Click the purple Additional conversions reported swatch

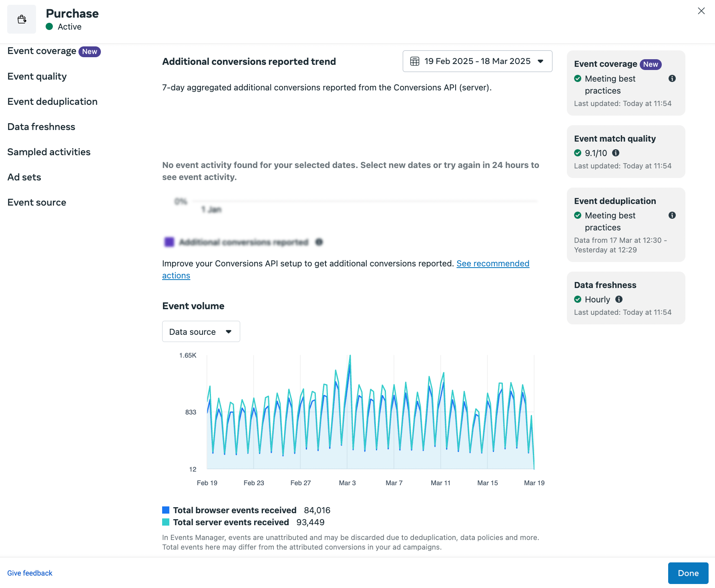click(169, 242)
